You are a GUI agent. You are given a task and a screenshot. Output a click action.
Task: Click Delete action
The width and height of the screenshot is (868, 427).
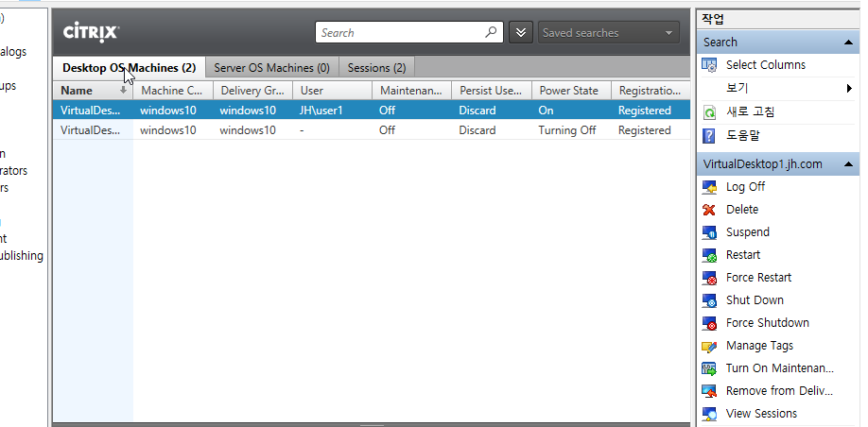[742, 210]
